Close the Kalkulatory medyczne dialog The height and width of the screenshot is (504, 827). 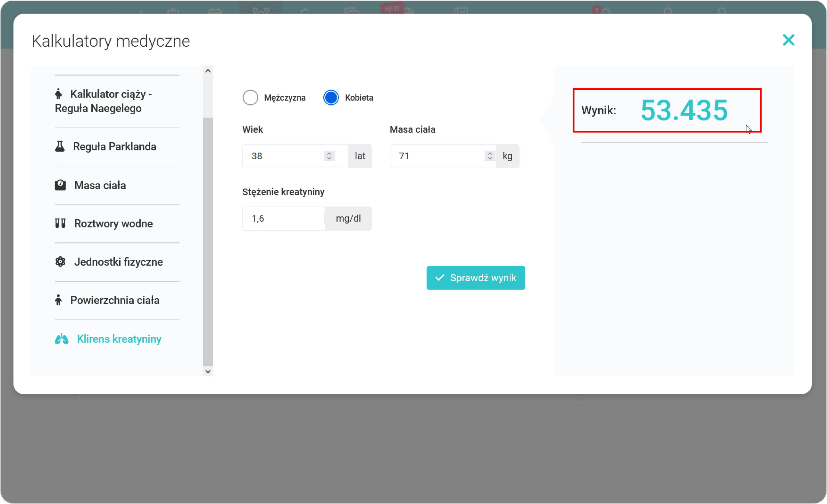[788, 40]
